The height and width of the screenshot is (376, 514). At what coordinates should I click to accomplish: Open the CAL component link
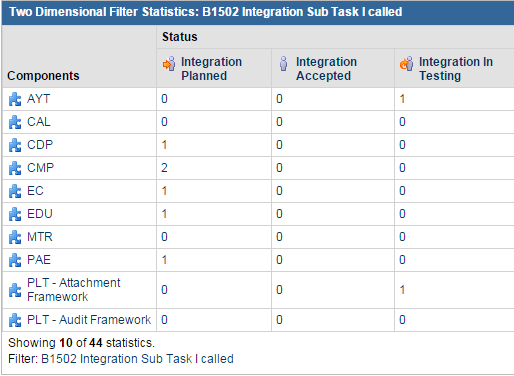click(39, 122)
